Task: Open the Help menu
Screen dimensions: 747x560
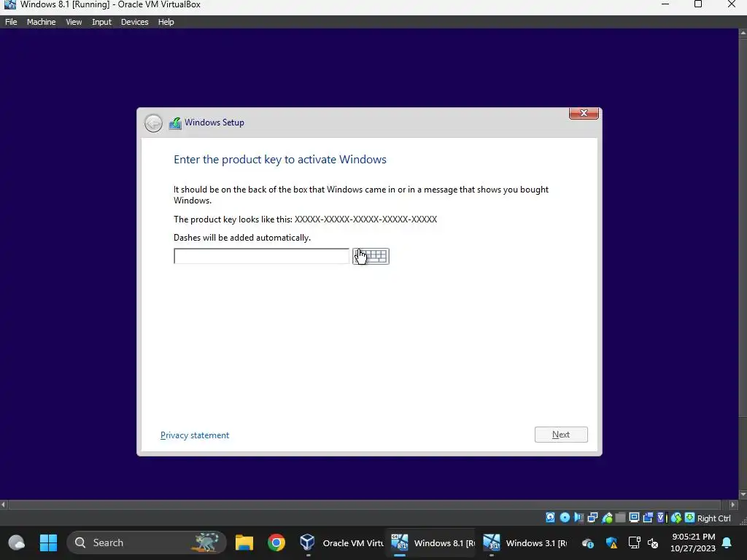Action: tap(166, 22)
